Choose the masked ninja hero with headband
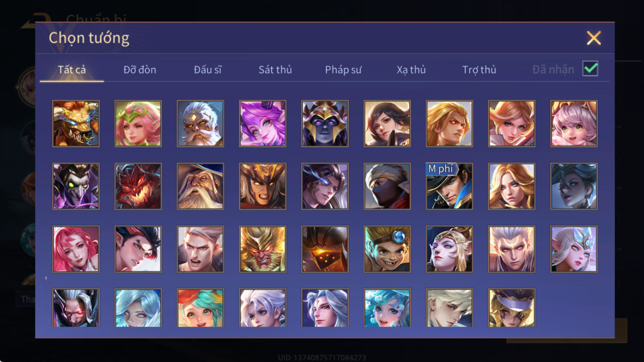644x362 pixels. coord(387,186)
